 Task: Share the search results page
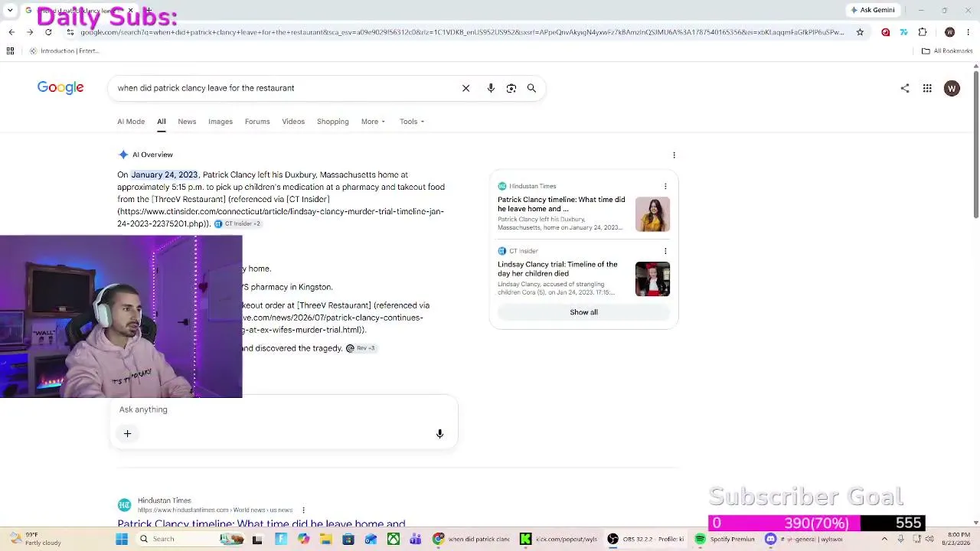[x=905, y=88]
